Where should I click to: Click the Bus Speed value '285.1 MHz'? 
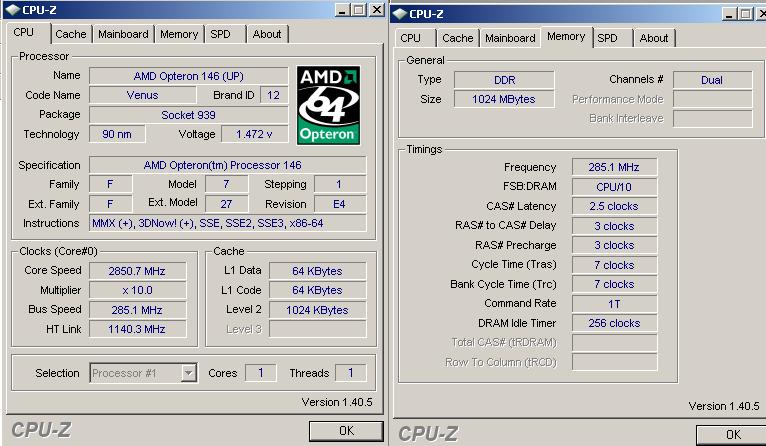137,310
